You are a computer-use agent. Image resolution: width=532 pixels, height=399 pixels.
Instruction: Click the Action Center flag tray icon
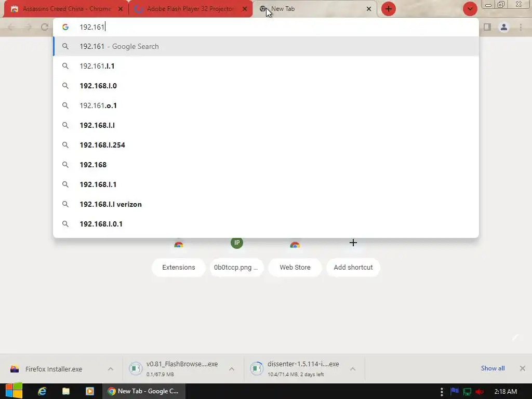tap(454, 392)
